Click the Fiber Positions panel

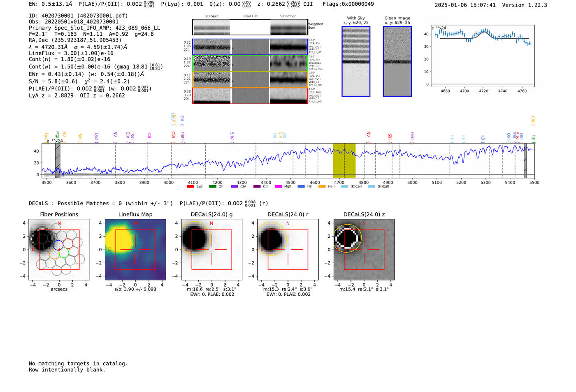59,249
